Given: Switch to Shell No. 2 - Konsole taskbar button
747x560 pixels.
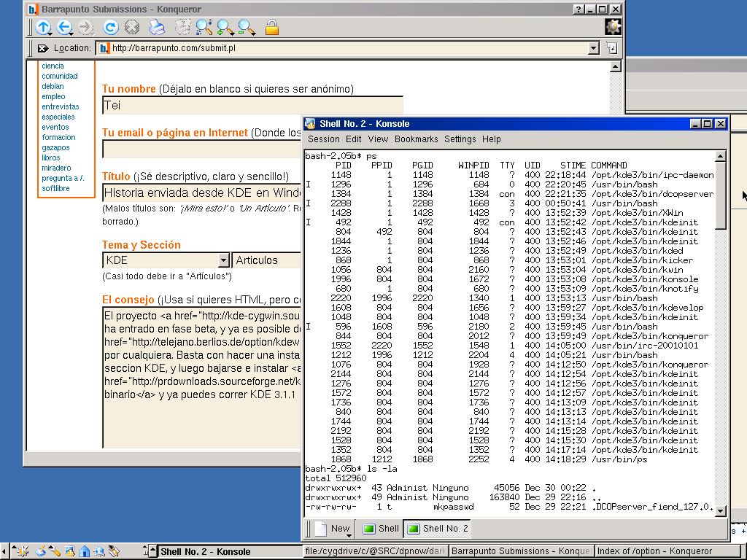Looking at the screenshot, I should point(226,551).
